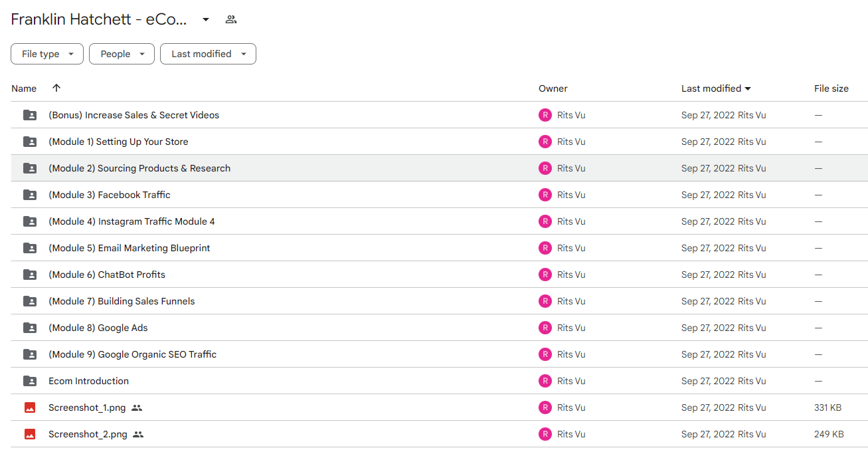This screenshot has height=458, width=868.
Task: Click the owner avatar in the Module 5 row
Action: point(545,248)
